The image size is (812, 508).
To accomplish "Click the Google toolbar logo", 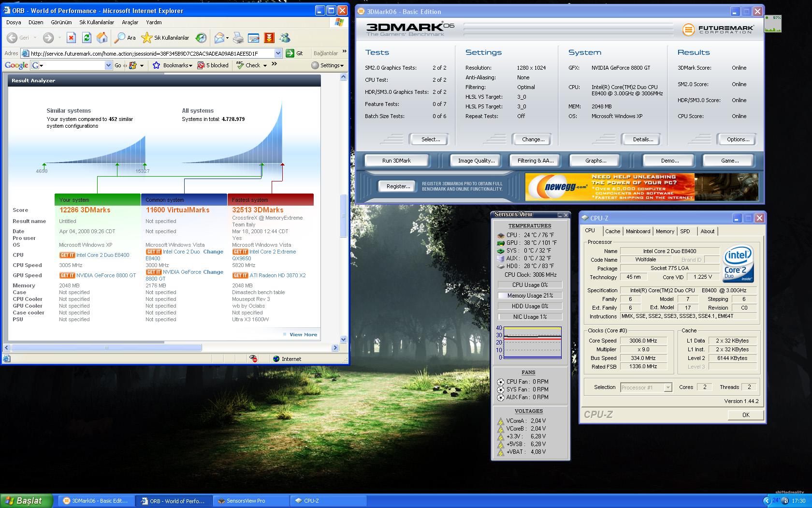I will 16,65.
